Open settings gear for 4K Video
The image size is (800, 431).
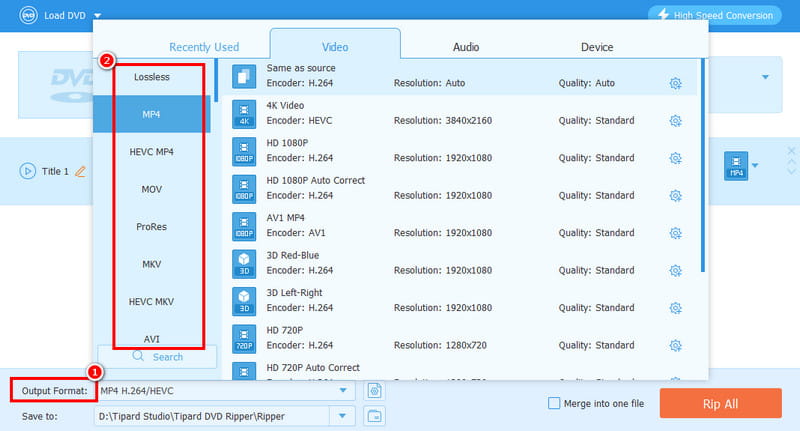pyautogui.click(x=676, y=121)
